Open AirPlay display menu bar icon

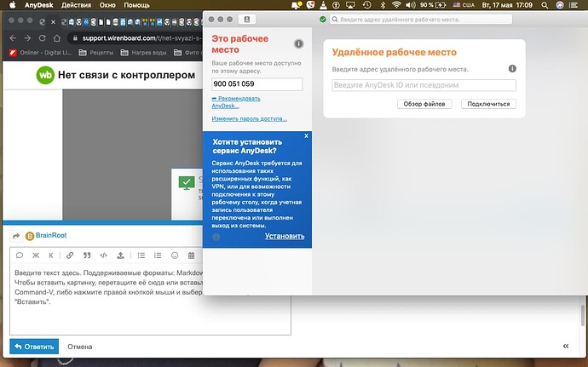[x=350, y=5]
